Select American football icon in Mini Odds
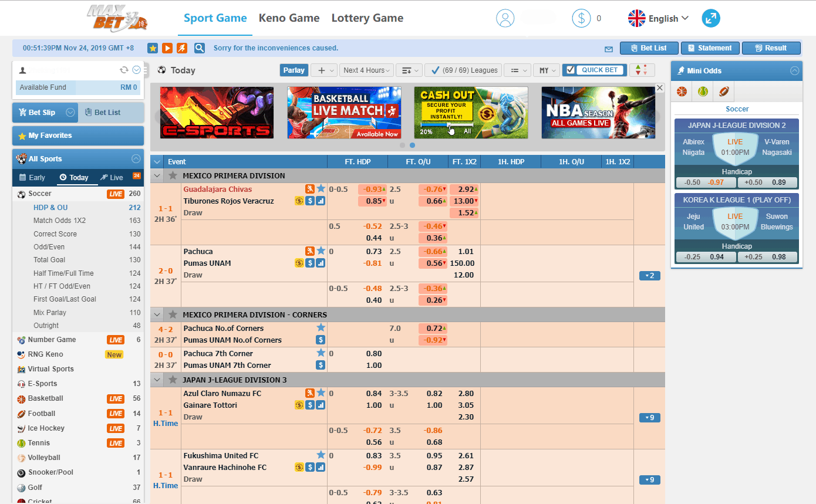This screenshot has height=504, width=816. [x=724, y=92]
